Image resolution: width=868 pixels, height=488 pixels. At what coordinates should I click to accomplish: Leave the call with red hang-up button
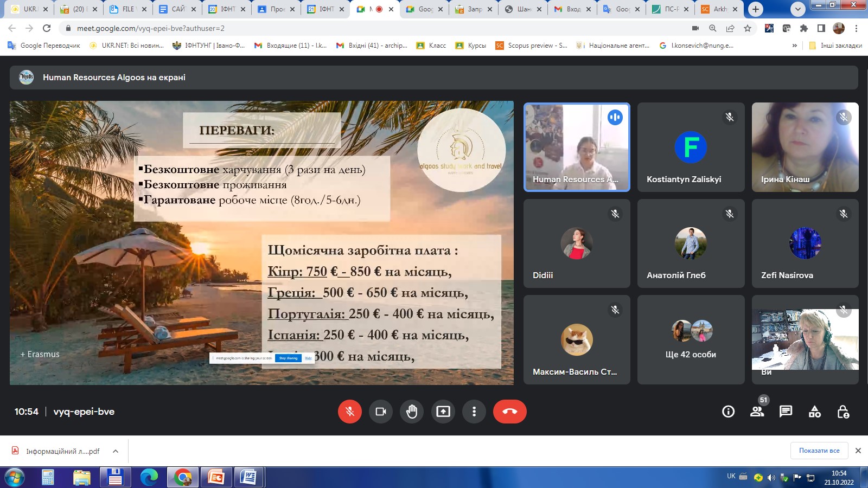pyautogui.click(x=509, y=412)
